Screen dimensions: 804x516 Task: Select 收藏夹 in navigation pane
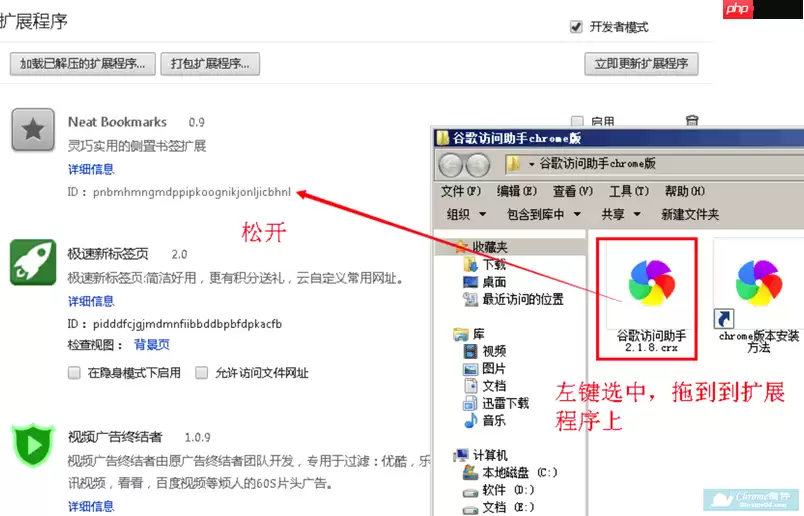click(481, 247)
